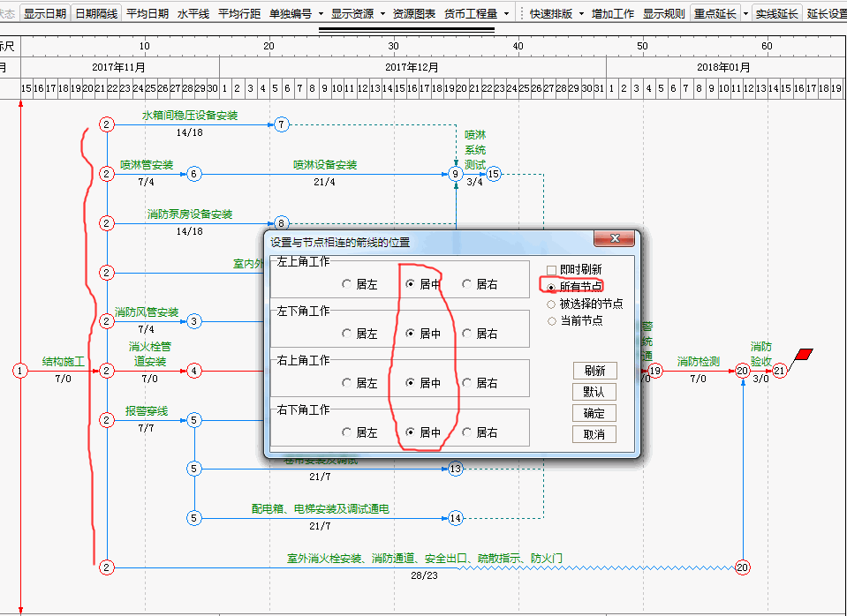This screenshot has height=616, width=847.
Task: Click red node 4 on critical path
Action: (194, 371)
